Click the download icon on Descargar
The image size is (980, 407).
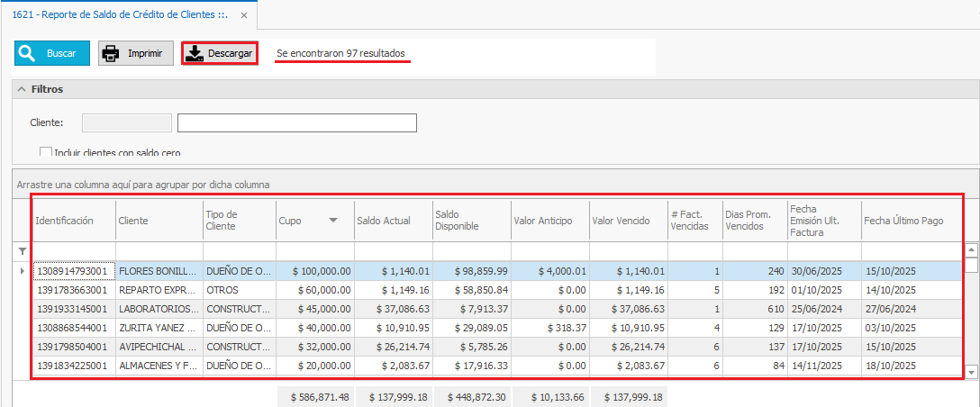pyautogui.click(x=195, y=54)
